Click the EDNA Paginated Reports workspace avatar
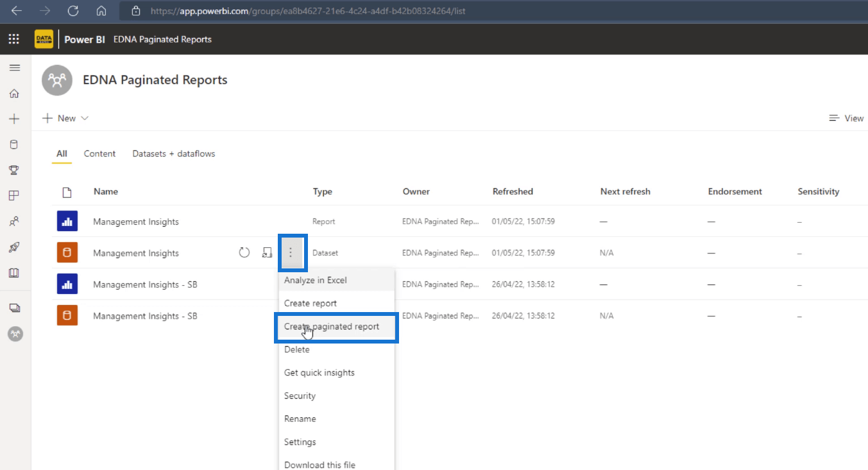Viewport: 868px width, 470px height. pos(57,80)
